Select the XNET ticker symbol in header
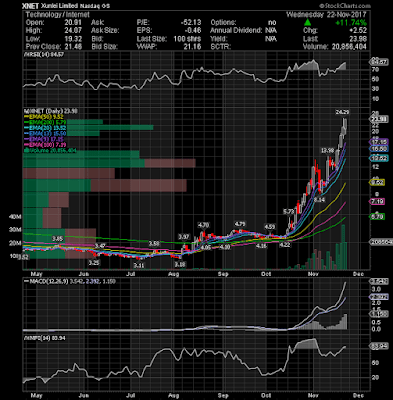This screenshot has width=393, height=400. tap(29, 6)
